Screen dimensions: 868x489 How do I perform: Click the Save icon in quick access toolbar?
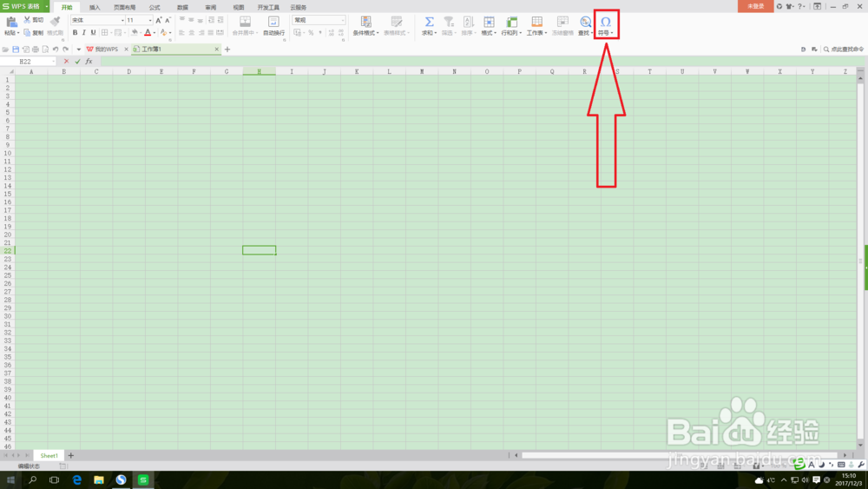pyautogui.click(x=16, y=50)
